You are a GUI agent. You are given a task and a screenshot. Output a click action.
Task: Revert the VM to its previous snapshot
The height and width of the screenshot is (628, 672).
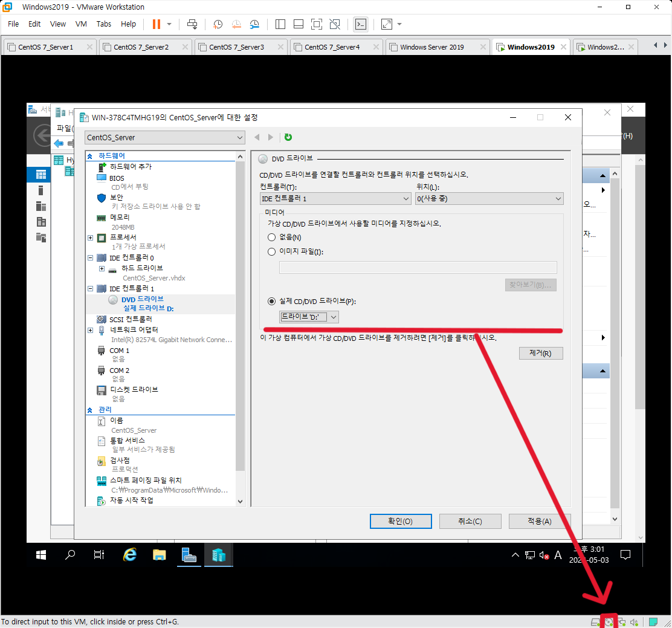(x=236, y=24)
